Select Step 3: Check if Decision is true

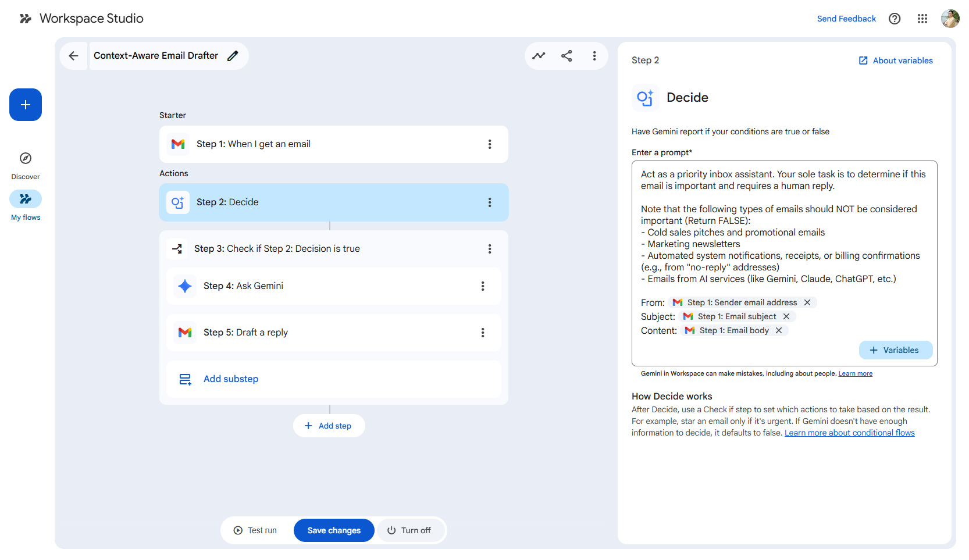334,249
